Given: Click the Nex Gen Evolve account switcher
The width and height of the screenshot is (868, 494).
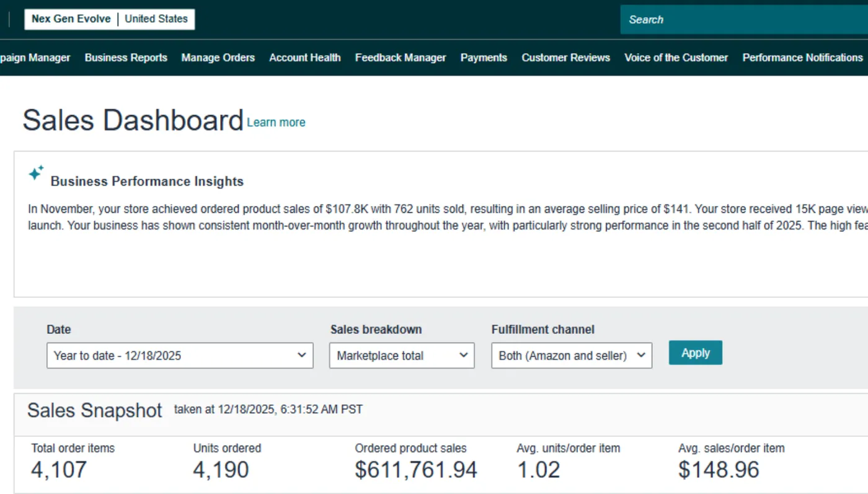Looking at the screenshot, I should coord(110,19).
